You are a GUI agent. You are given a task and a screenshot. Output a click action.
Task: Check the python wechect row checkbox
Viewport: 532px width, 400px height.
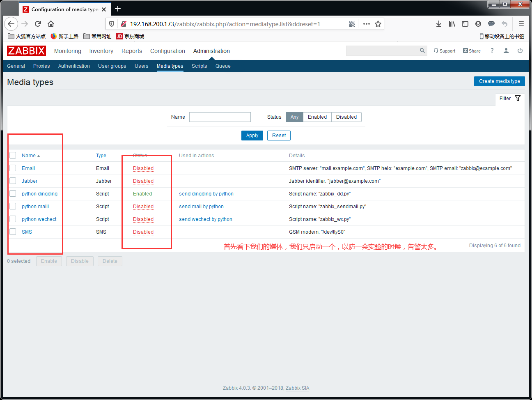(13, 219)
